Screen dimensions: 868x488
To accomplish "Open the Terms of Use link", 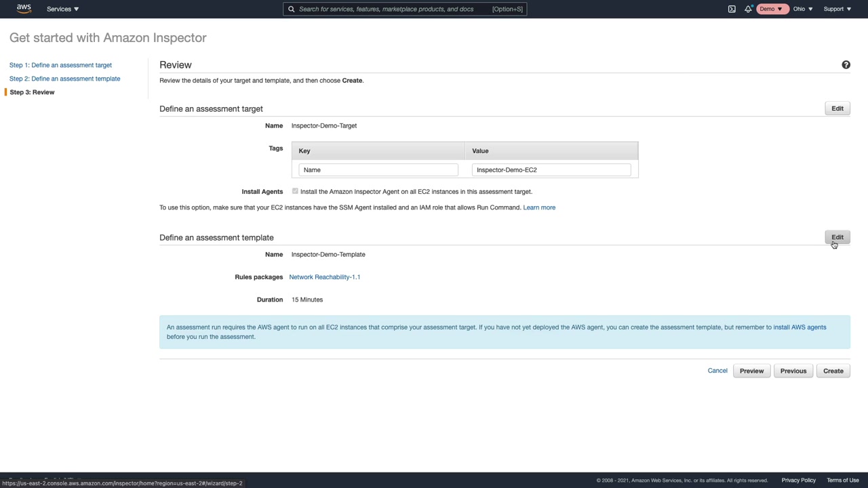I will click(843, 481).
